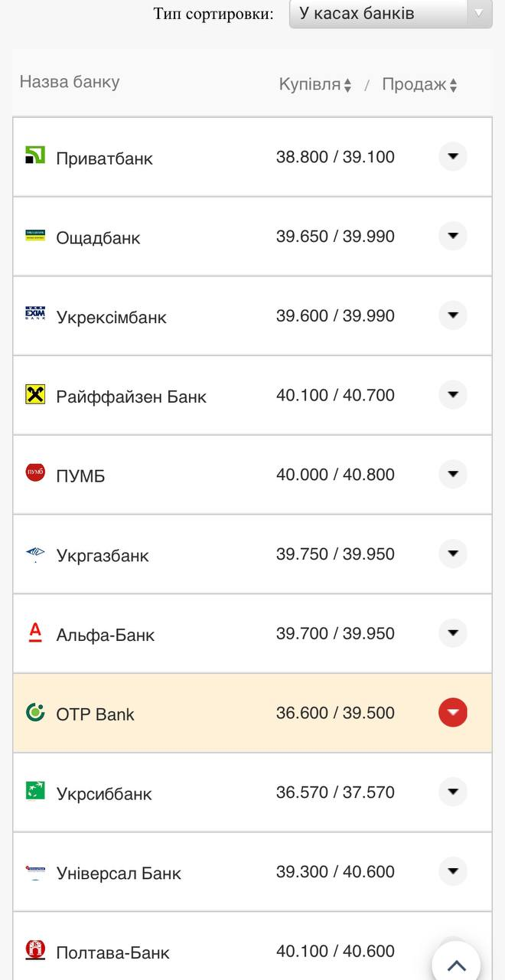Viewport: 505px width, 980px height.
Task: Toggle sorting by Продаж column
Action: click(419, 85)
